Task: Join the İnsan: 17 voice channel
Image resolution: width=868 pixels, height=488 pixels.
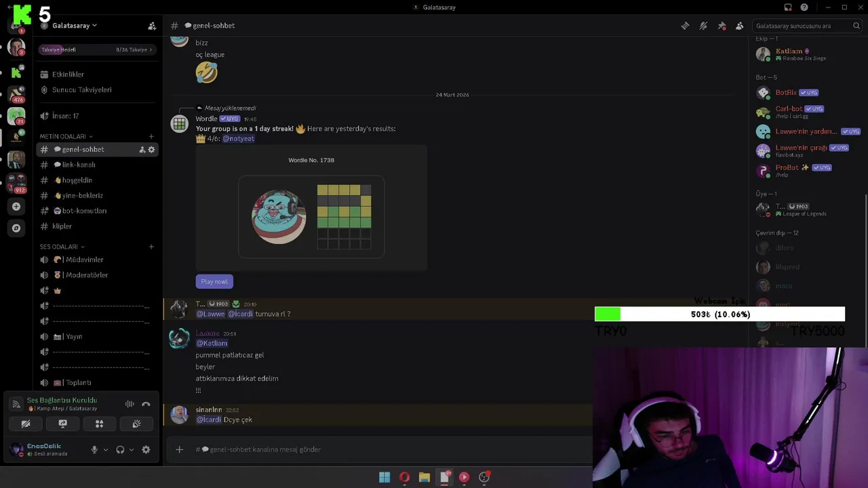Action: point(97,116)
